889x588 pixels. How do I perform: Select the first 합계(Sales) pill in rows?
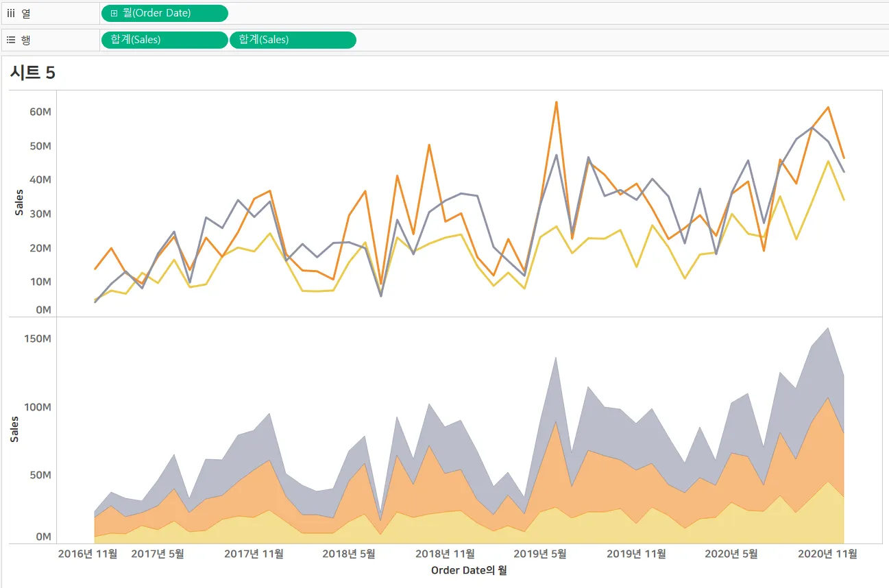pyautogui.click(x=165, y=40)
